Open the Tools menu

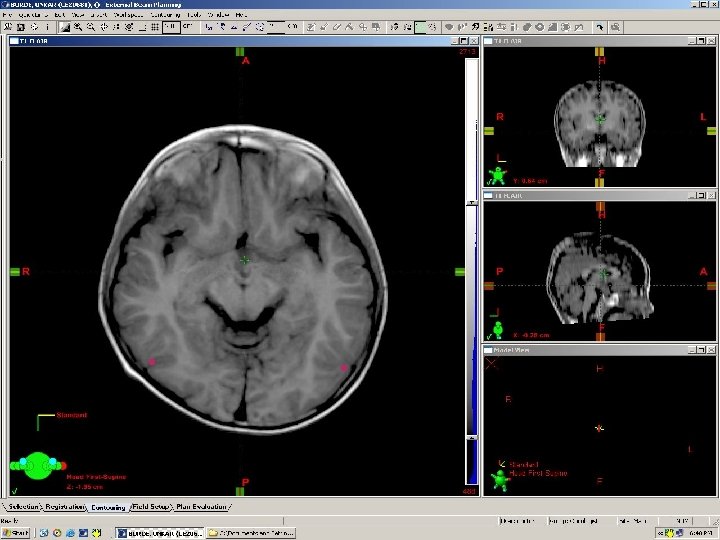point(194,15)
